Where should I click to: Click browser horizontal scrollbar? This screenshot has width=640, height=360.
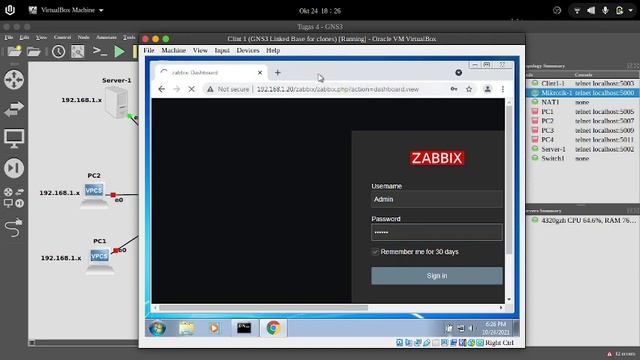[263, 308]
